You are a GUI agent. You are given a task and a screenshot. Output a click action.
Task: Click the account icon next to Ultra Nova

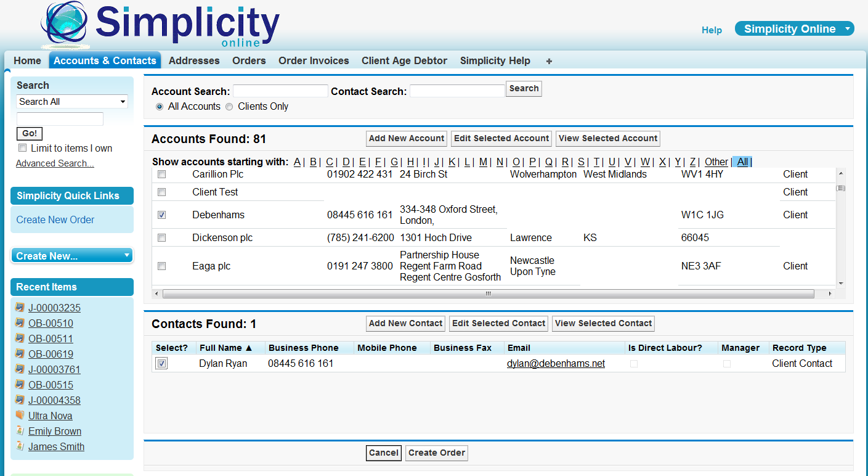[20, 415]
